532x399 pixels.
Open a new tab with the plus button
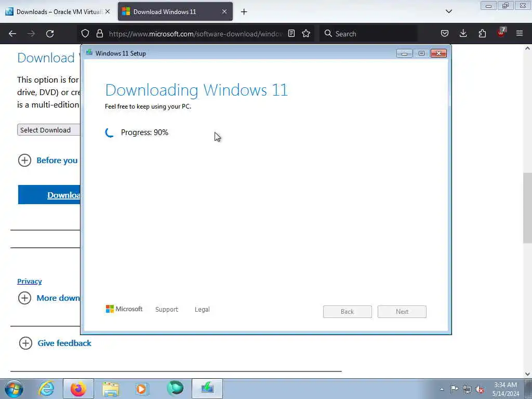coord(244,12)
